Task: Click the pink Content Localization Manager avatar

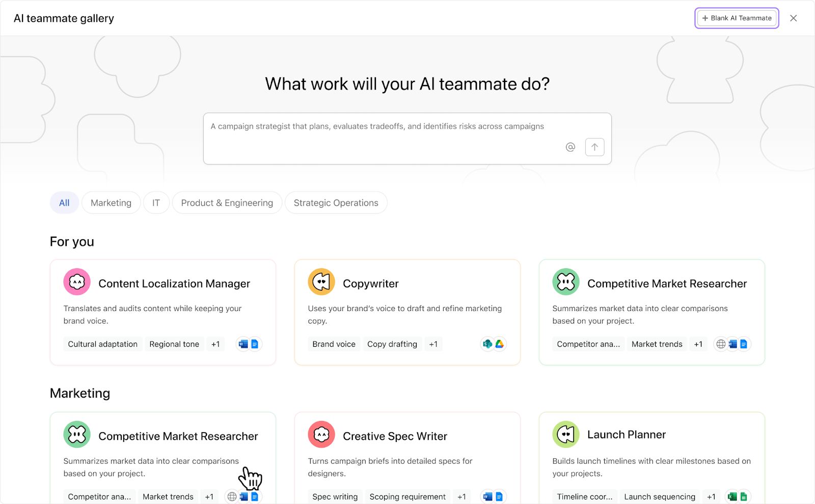Action: click(x=77, y=282)
